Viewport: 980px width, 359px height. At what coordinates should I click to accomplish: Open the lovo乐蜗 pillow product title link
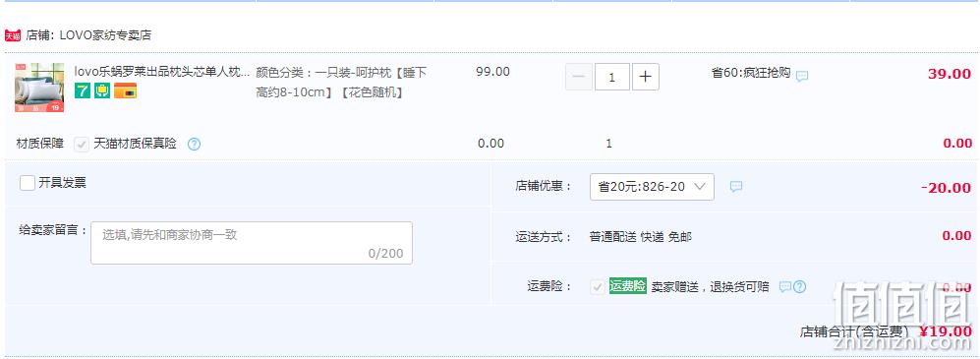point(162,72)
